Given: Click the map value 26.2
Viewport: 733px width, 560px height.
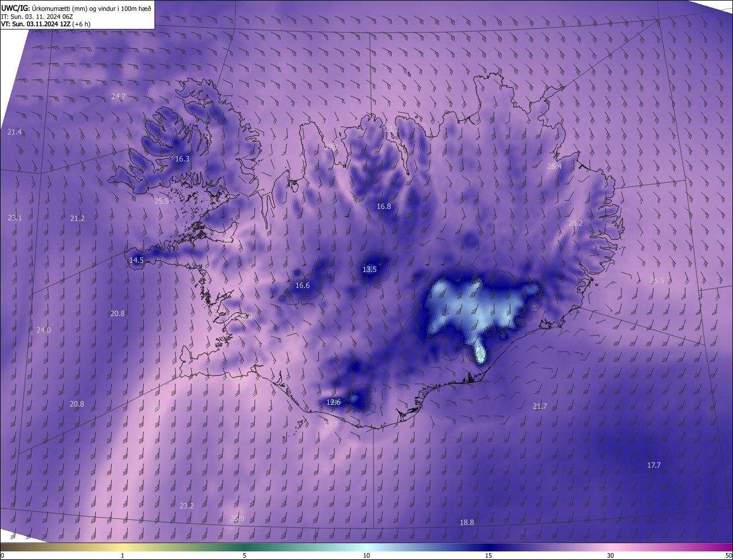Looking at the screenshot, I should point(576,223).
